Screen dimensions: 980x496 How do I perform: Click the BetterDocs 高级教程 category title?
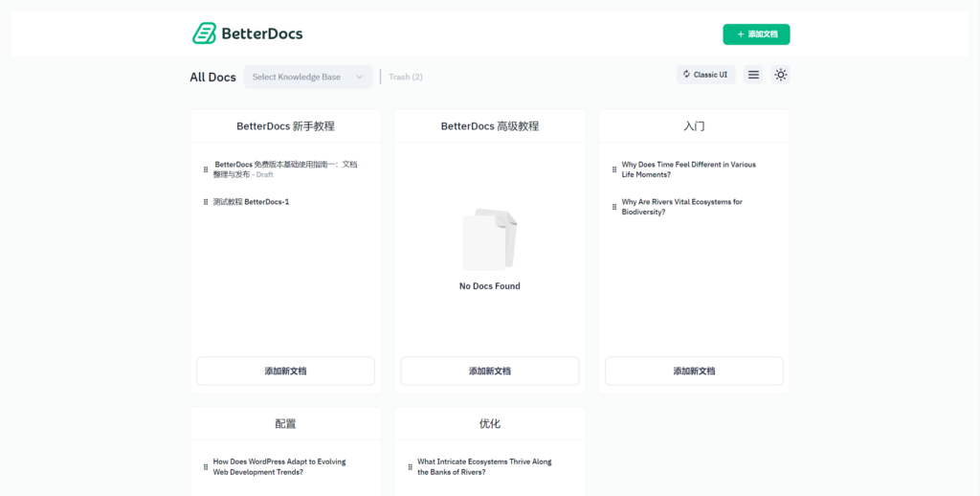490,126
